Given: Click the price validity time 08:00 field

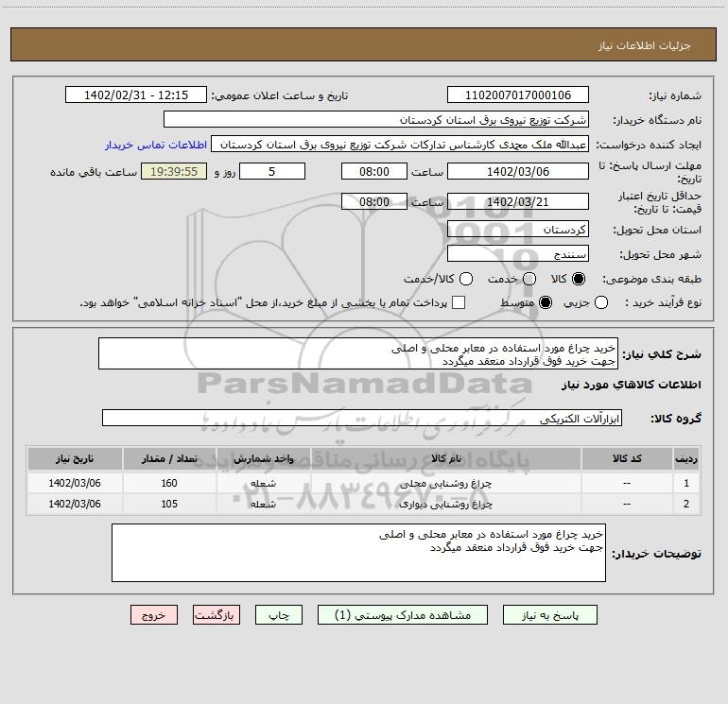Looking at the screenshot, I should (374, 201).
